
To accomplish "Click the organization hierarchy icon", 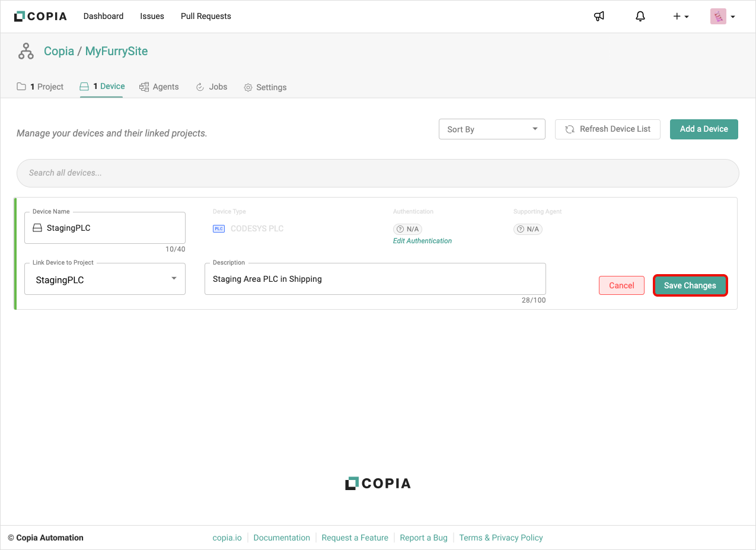I will tap(26, 52).
